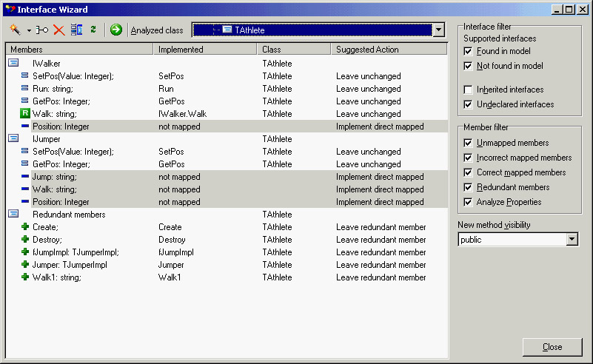Select the IJumper interface row
This screenshot has width=593, height=364.
click(x=46, y=139)
